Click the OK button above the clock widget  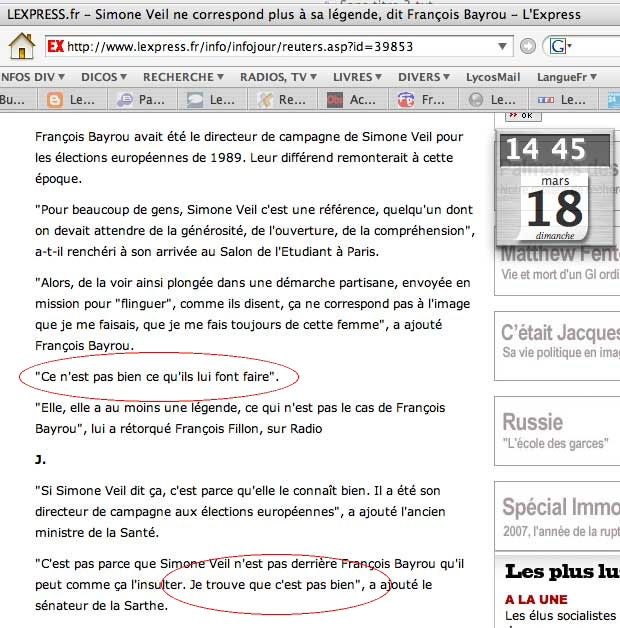click(523, 116)
